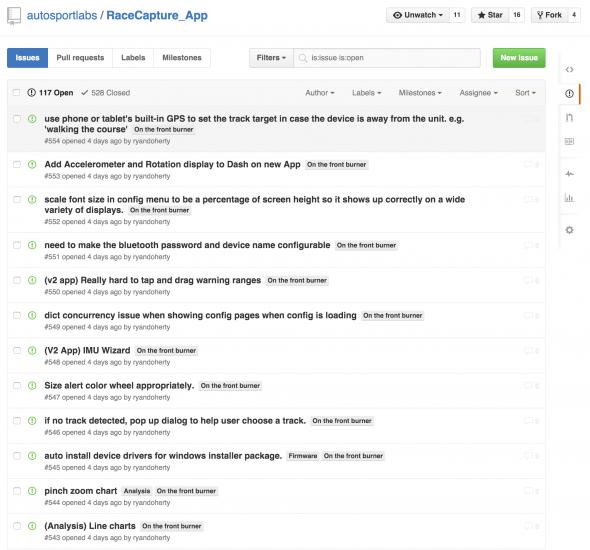Star the repository
This screenshot has height=550, width=590.
click(490, 15)
